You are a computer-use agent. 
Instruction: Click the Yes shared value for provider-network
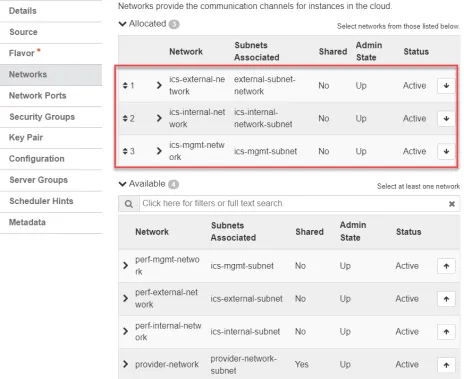[301, 365]
